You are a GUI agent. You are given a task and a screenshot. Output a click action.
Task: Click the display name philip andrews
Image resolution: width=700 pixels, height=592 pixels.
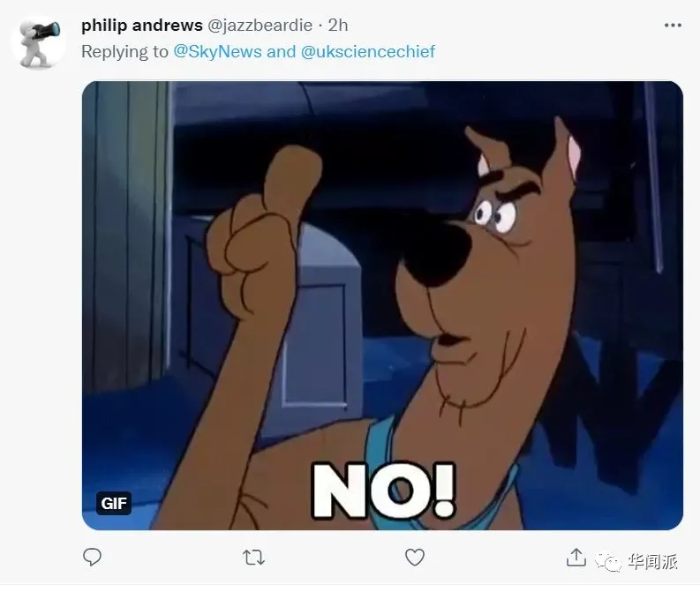(142, 25)
